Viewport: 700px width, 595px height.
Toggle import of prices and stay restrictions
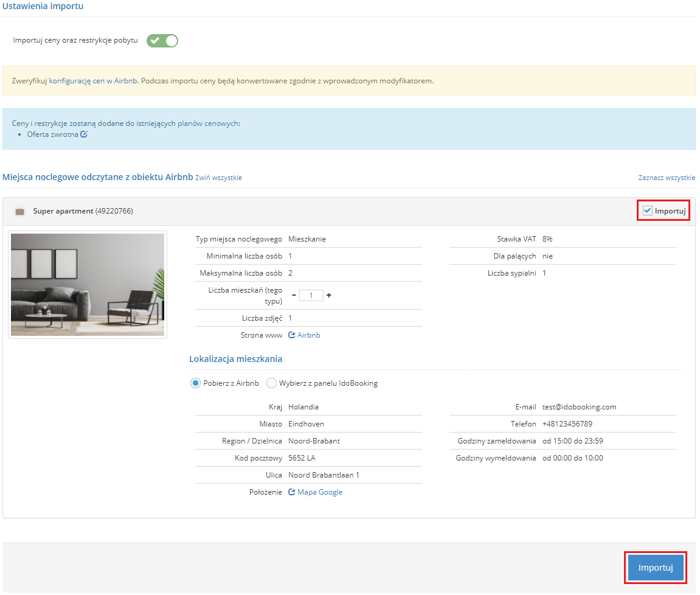pos(162,41)
